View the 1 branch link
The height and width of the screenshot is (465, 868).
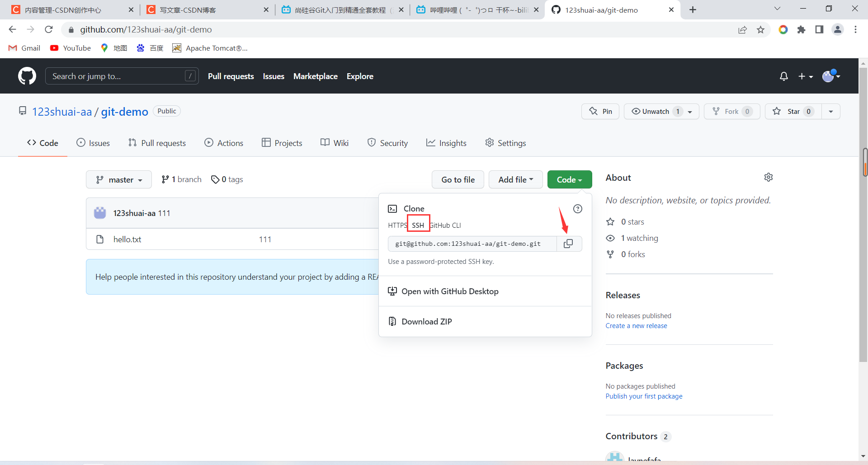coord(181,179)
